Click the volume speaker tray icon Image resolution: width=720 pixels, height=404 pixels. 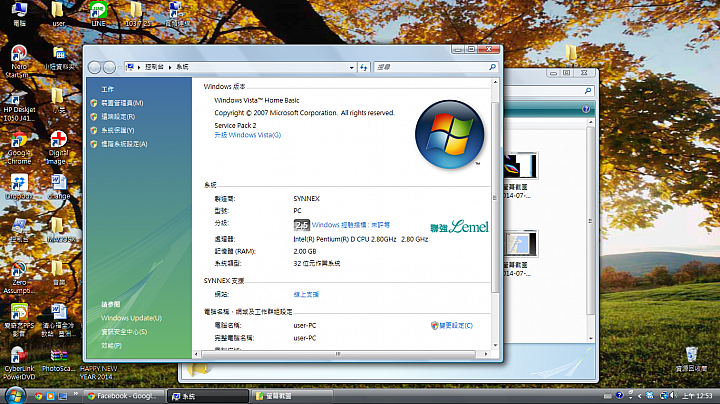coord(674,395)
